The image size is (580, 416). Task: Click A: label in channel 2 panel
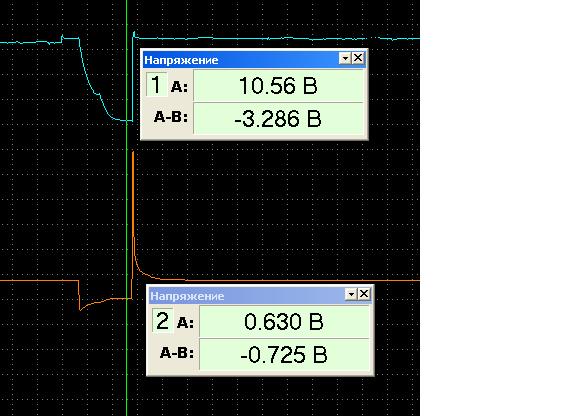point(185,323)
